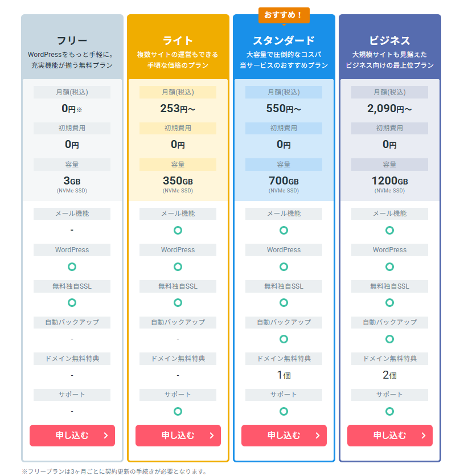Click the 350GB capacity in ライト plan

click(x=178, y=181)
